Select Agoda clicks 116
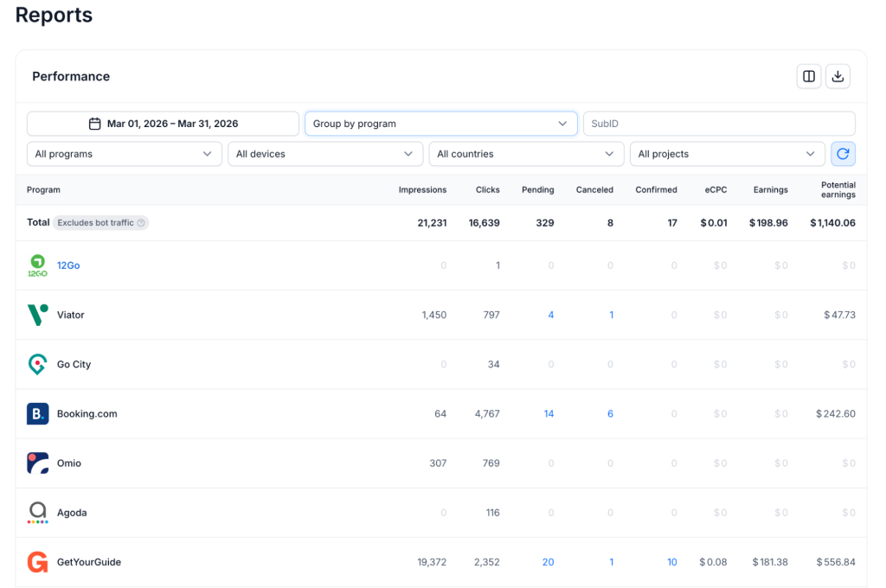 (492, 512)
